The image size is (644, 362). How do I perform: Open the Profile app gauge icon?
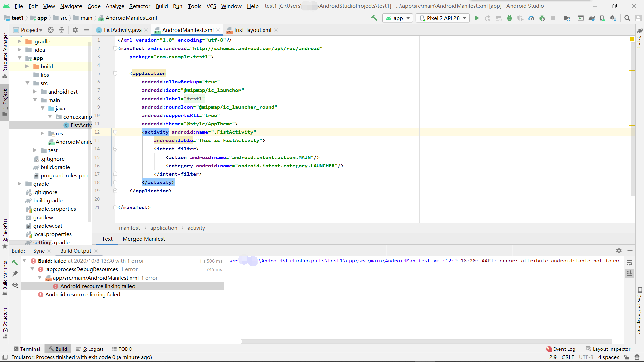click(x=531, y=18)
